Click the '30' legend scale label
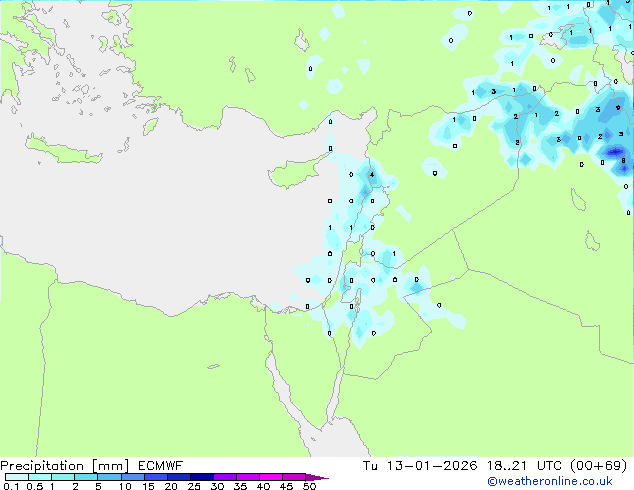 click(x=217, y=486)
